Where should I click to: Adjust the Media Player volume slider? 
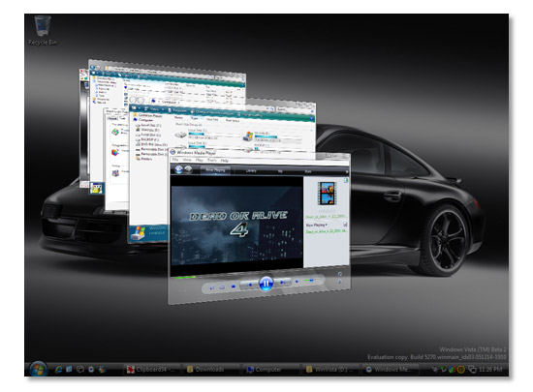[311, 281]
